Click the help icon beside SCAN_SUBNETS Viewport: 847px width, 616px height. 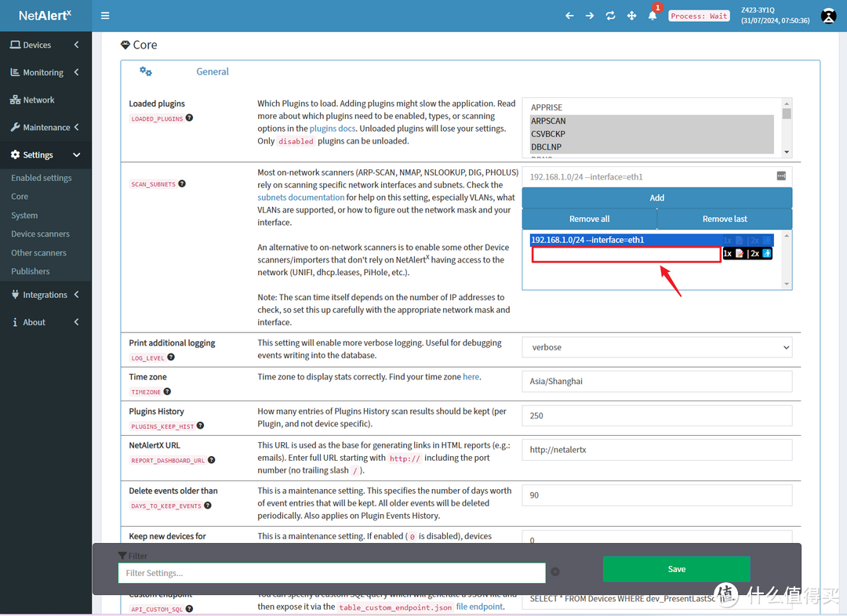pos(182,184)
